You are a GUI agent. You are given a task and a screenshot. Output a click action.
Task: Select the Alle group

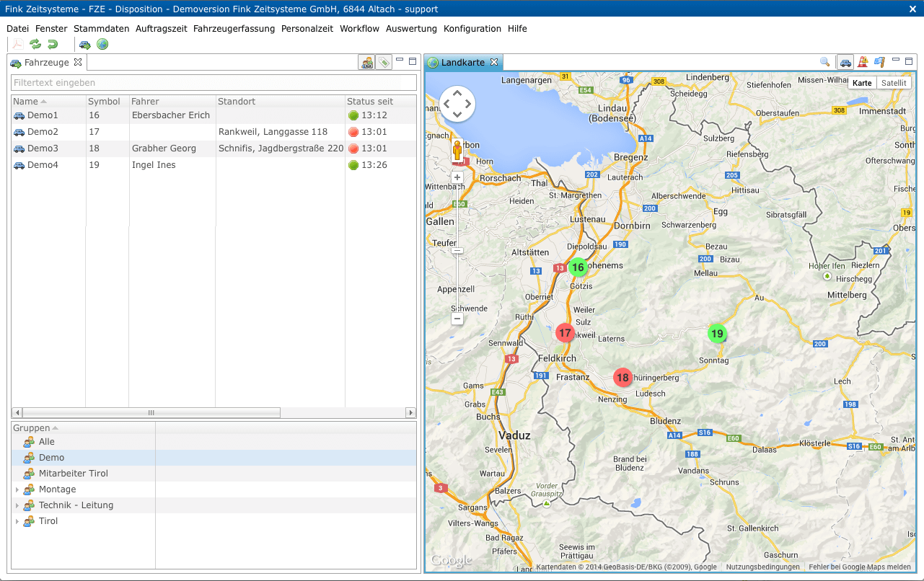[x=214, y=442]
